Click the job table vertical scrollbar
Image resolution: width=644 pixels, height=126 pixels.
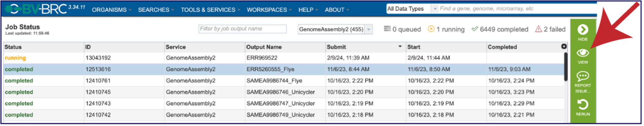[566, 67]
